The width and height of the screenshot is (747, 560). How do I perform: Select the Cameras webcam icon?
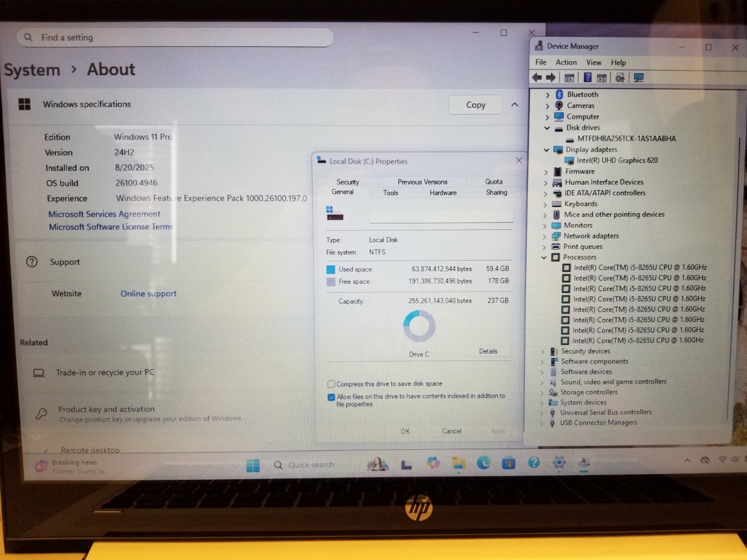[559, 105]
